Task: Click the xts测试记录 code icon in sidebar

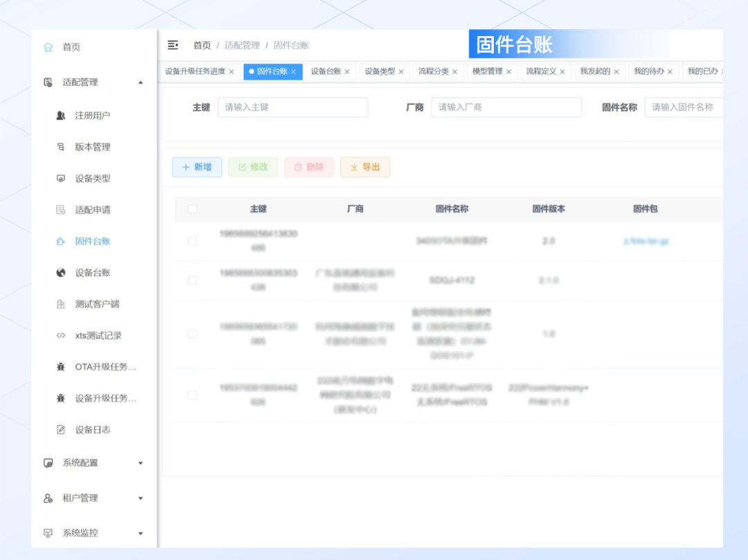Action: click(61, 336)
